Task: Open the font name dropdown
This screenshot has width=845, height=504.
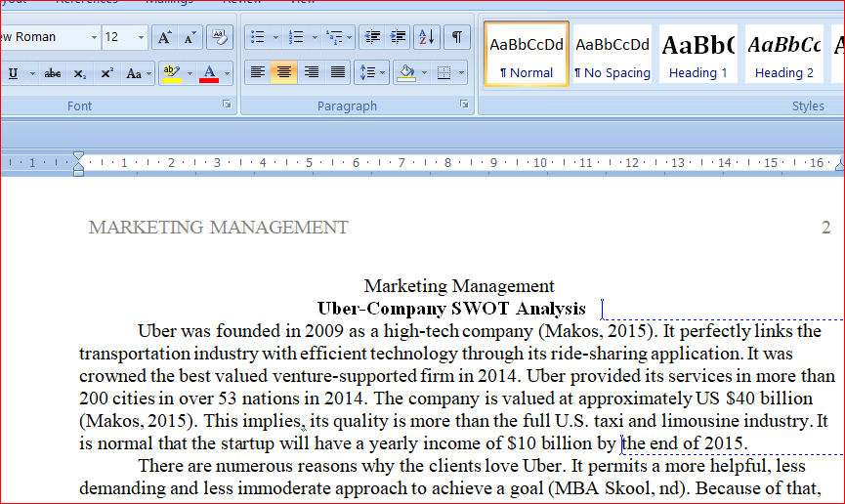Action: (x=94, y=37)
